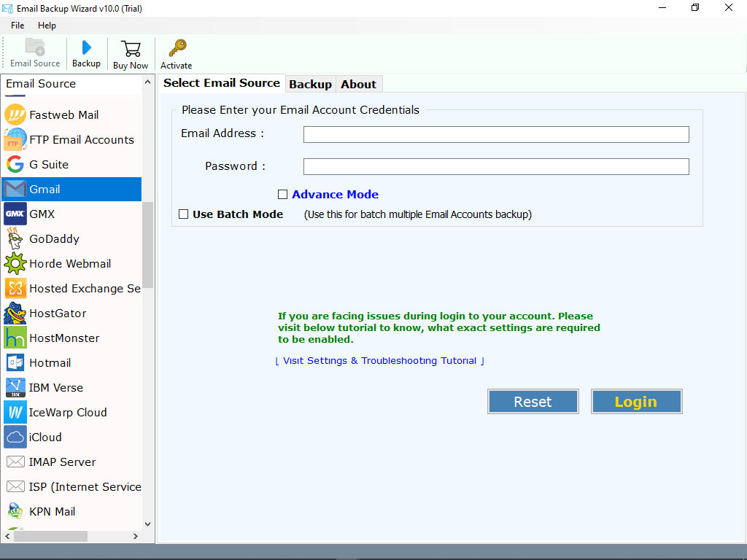The width and height of the screenshot is (747, 560).
Task: Click the Email Source toolbar icon
Action: click(35, 47)
